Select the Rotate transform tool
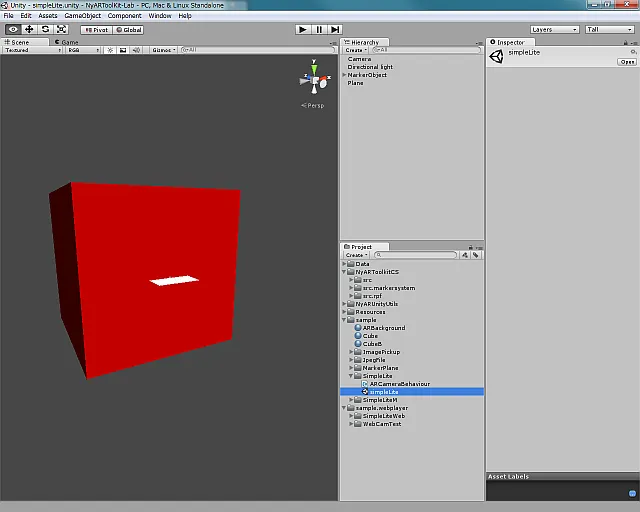The image size is (640, 512). tap(45, 29)
